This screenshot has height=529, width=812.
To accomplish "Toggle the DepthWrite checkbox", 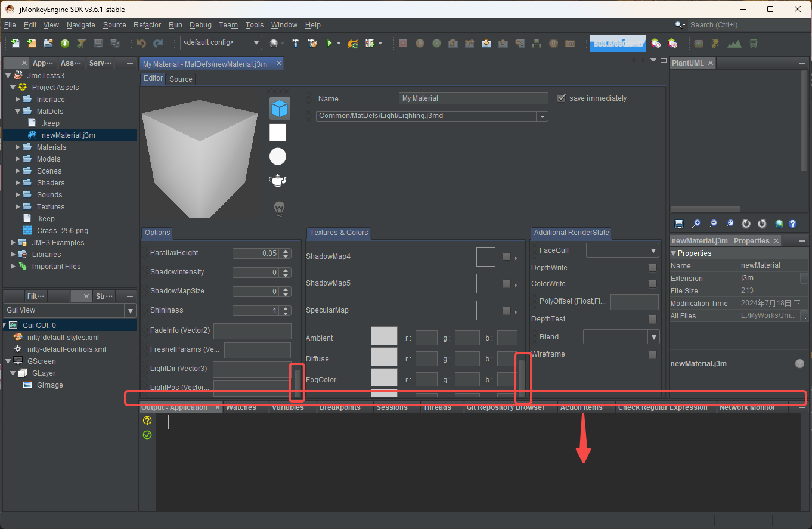I will (652, 268).
